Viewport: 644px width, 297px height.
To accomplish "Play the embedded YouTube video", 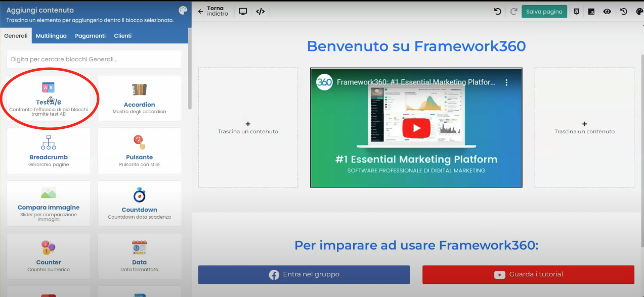I will tap(416, 128).
